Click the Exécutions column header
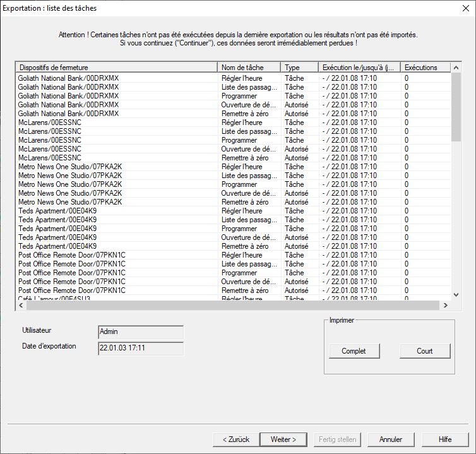Screen dimensions: 476x454 (x=424, y=68)
